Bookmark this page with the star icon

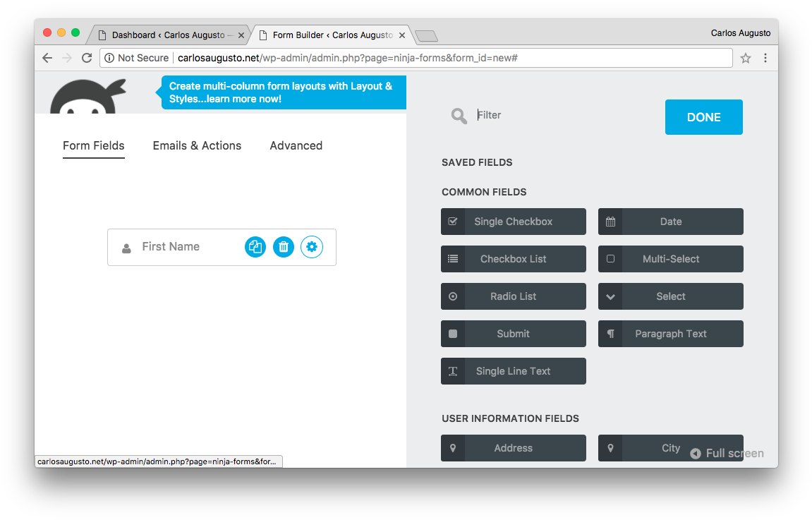[746, 59]
